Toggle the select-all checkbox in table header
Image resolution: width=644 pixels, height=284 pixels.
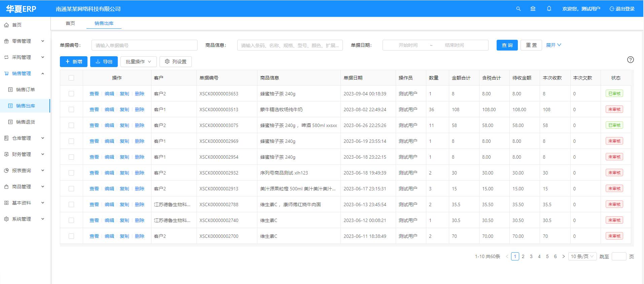click(x=71, y=78)
